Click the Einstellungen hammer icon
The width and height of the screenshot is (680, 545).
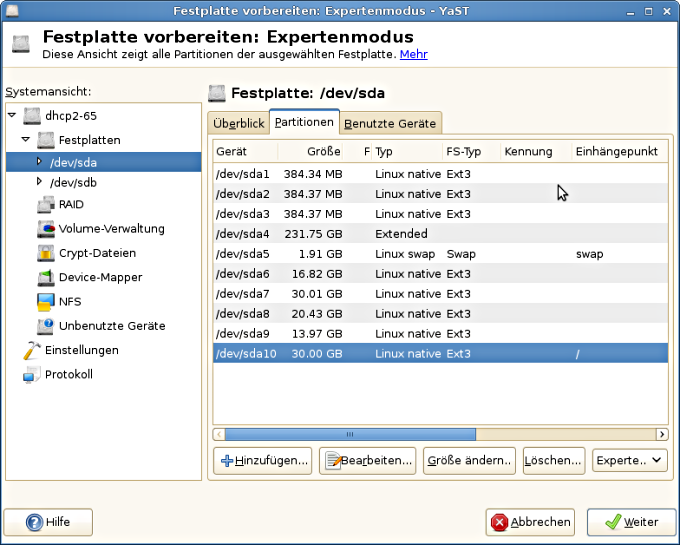click(32, 350)
